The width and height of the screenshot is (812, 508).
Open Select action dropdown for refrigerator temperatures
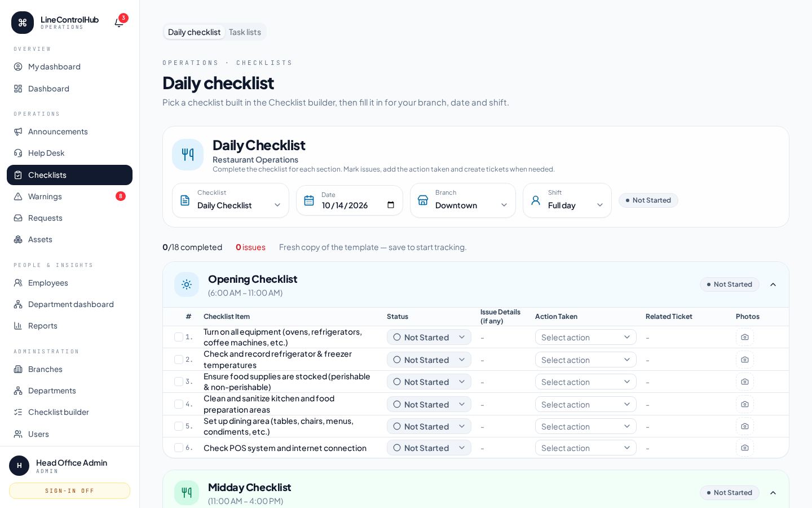point(586,360)
